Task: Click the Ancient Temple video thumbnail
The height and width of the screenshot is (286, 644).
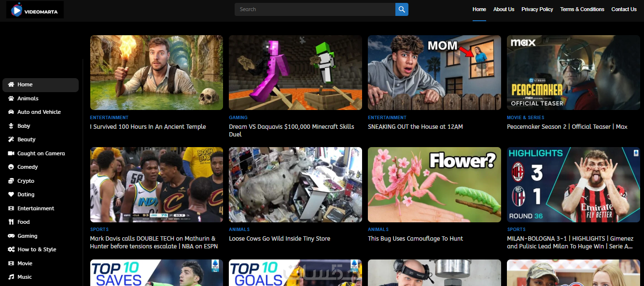Action: point(156,72)
